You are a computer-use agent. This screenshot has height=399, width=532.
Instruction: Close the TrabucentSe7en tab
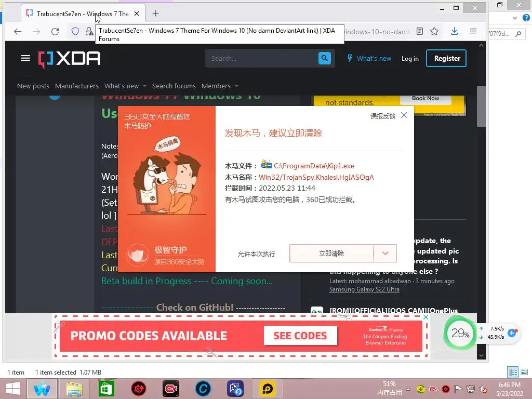pos(137,14)
